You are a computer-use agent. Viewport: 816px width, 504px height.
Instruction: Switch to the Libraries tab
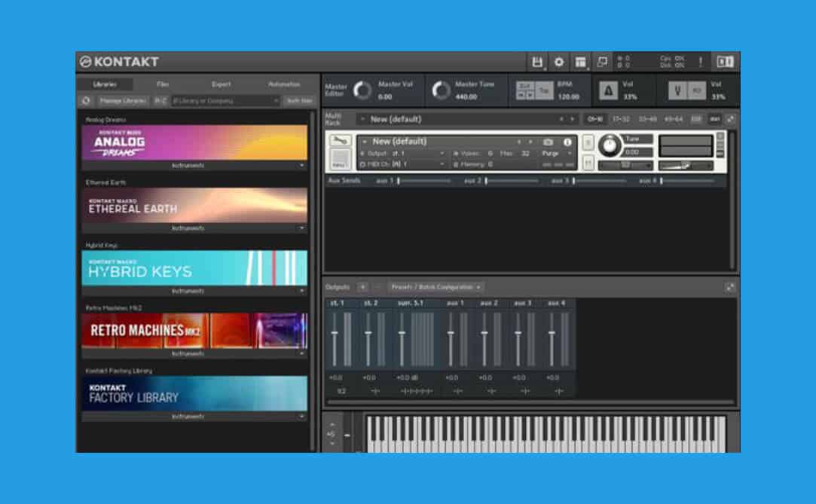105,84
